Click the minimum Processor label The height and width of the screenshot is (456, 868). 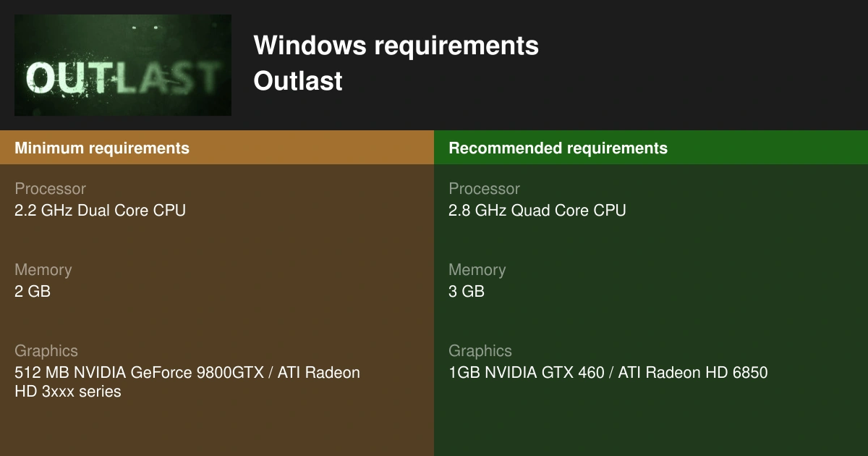50,189
